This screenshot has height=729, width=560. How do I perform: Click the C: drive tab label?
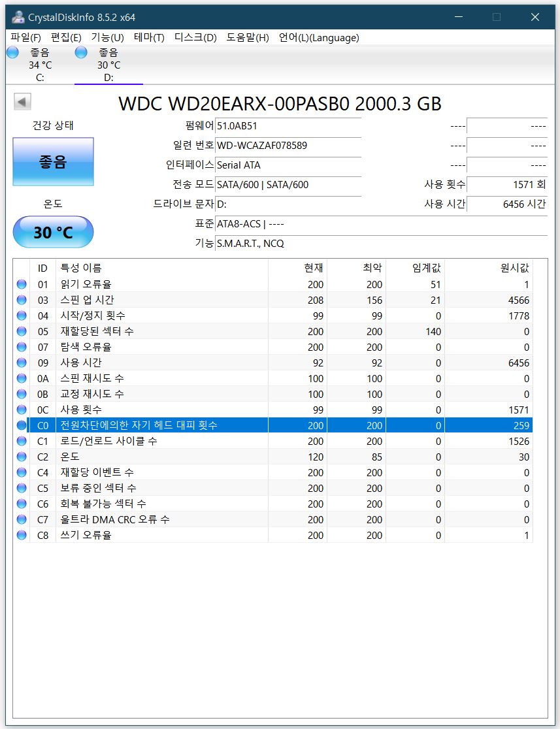click(40, 78)
